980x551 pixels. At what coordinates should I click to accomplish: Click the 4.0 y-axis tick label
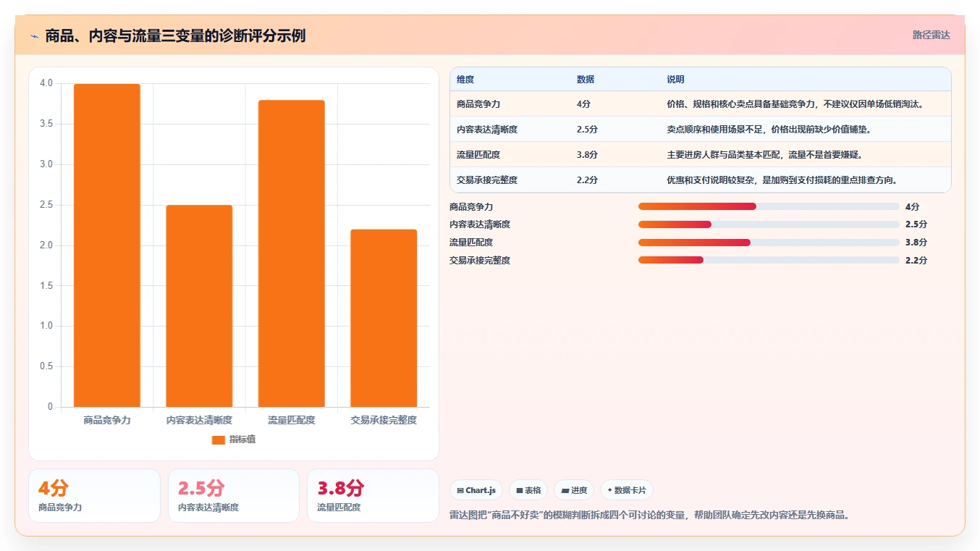[x=46, y=83]
